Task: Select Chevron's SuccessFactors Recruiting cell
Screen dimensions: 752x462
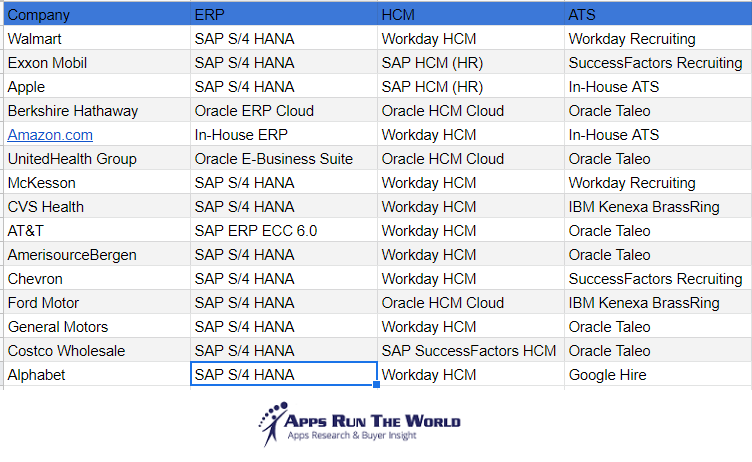Action: pyautogui.click(x=658, y=278)
